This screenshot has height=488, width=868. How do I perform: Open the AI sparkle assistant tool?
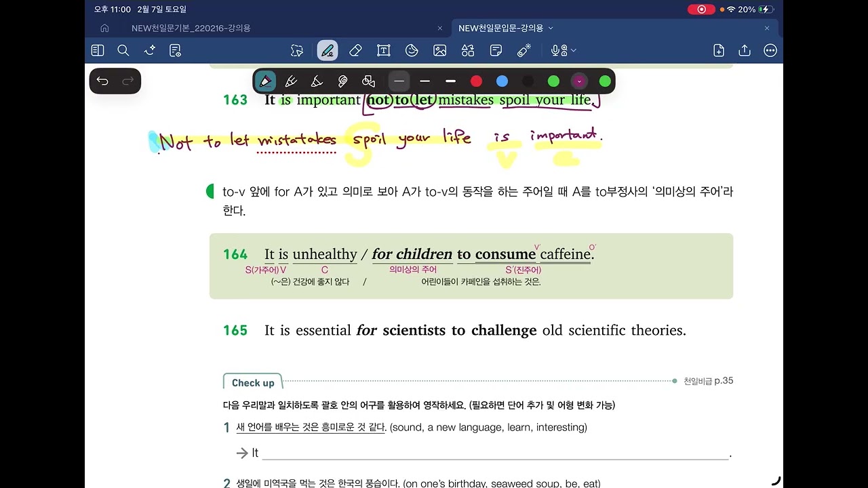(150, 50)
